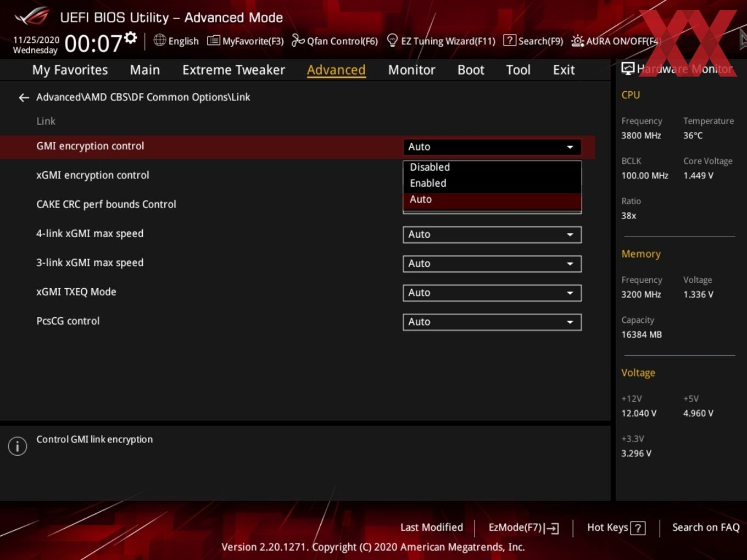Screen dimensions: 747x560
Task: Open the Extreme Tweaker tab
Action: pyautogui.click(x=233, y=70)
